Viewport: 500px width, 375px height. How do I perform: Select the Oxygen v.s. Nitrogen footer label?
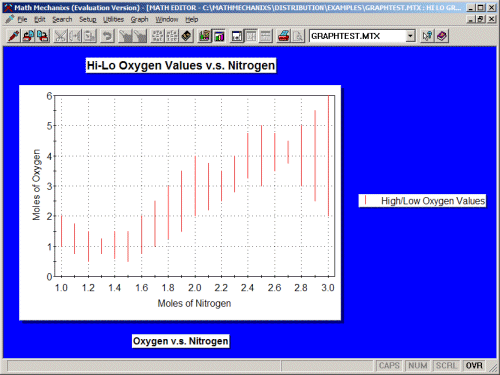pyautogui.click(x=181, y=341)
